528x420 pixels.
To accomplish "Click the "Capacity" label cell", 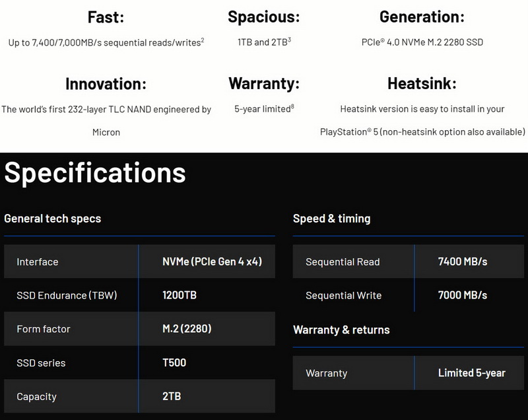I will pyautogui.click(x=71, y=396).
